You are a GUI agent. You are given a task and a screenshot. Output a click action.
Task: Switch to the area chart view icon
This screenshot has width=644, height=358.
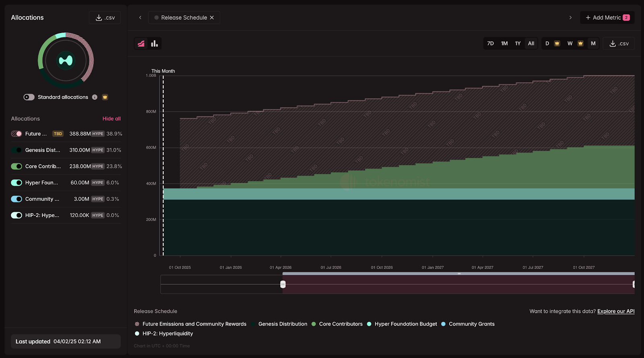pyautogui.click(x=141, y=43)
